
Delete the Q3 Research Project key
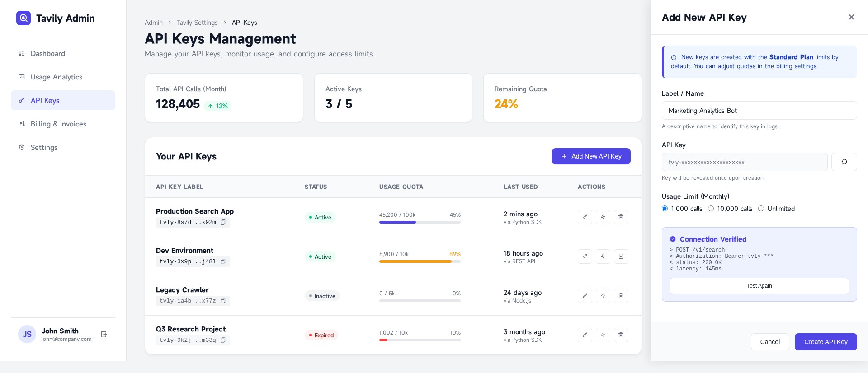[x=621, y=335]
